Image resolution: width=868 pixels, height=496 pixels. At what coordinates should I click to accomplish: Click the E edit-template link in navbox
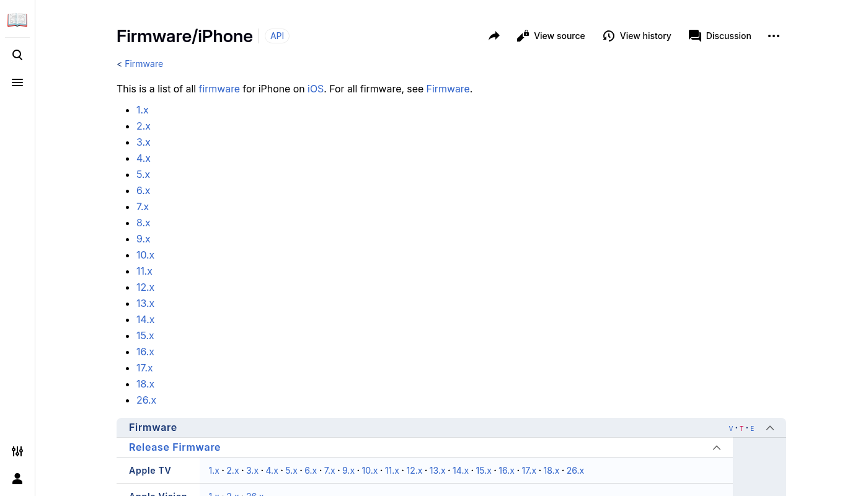752,428
